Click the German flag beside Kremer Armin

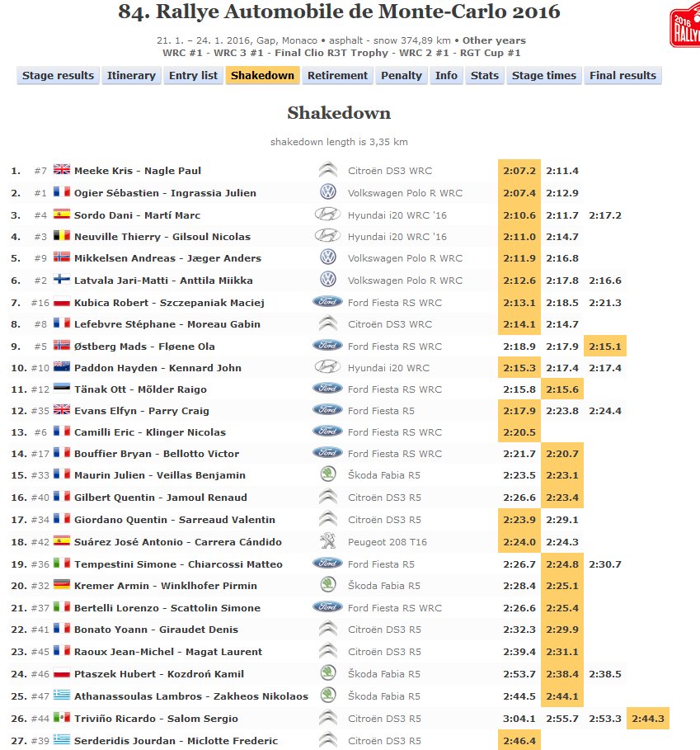62,584
